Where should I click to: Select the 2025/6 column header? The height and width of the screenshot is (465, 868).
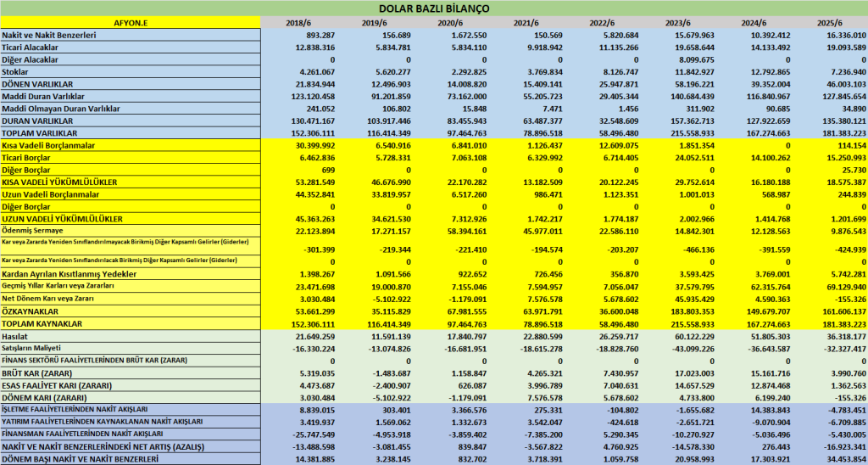(x=829, y=23)
